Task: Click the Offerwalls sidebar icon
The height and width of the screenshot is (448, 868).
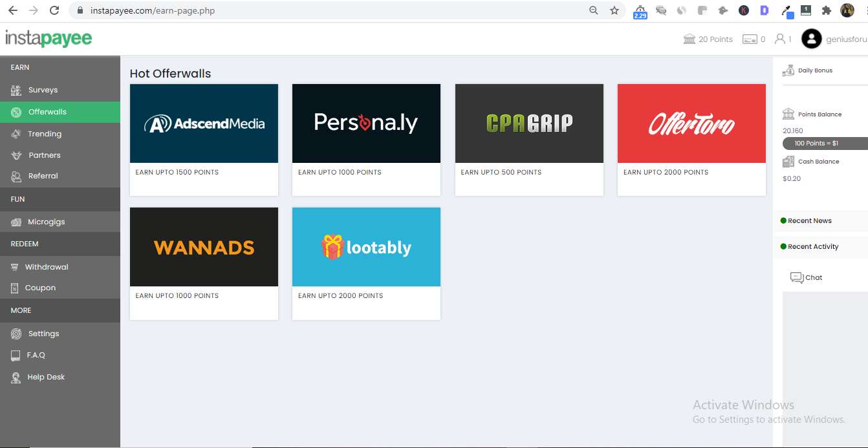Action: 16,112
